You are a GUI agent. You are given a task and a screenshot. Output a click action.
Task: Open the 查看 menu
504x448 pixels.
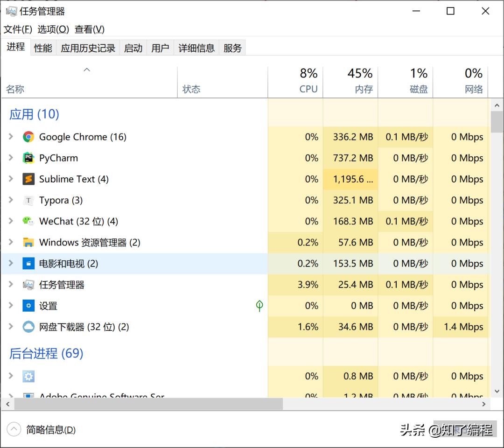pyautogui.click(x=88, y=29)
